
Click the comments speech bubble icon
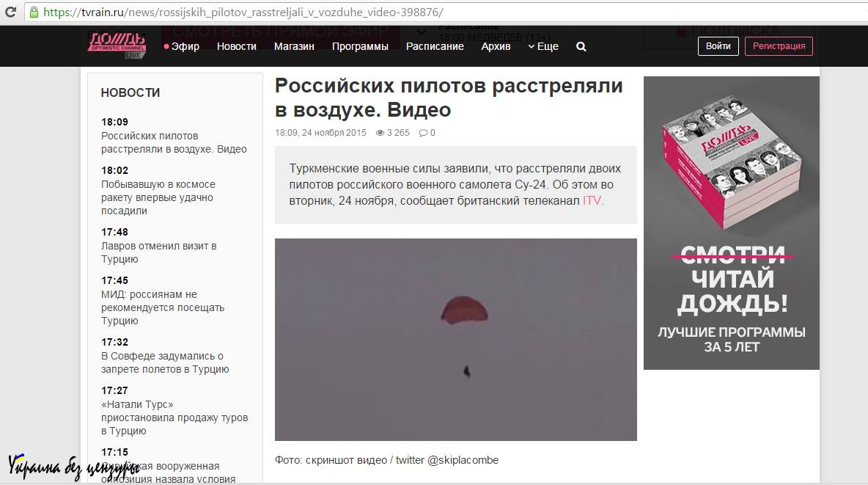(x=423, y=133)
